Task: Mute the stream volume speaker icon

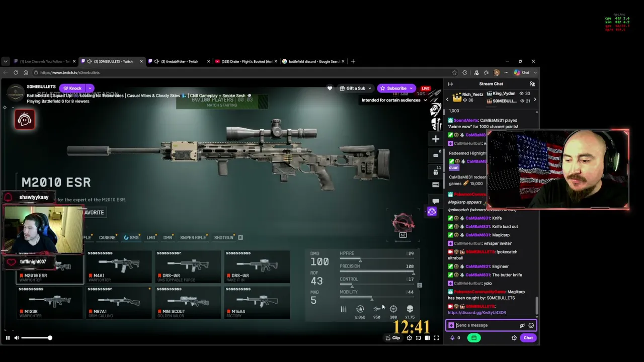Action: coord(17,338)
